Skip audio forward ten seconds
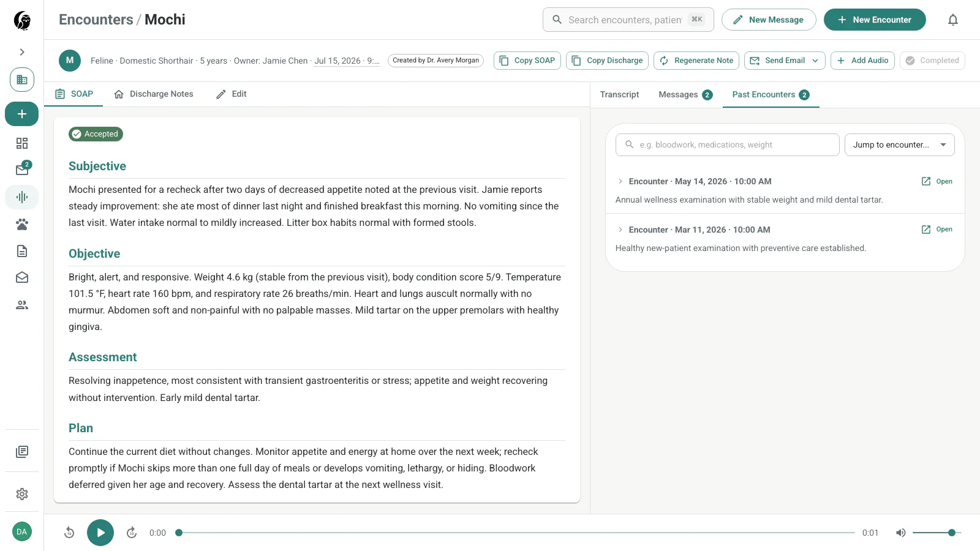This screenshot has height=551, width=980. [132, 533]
